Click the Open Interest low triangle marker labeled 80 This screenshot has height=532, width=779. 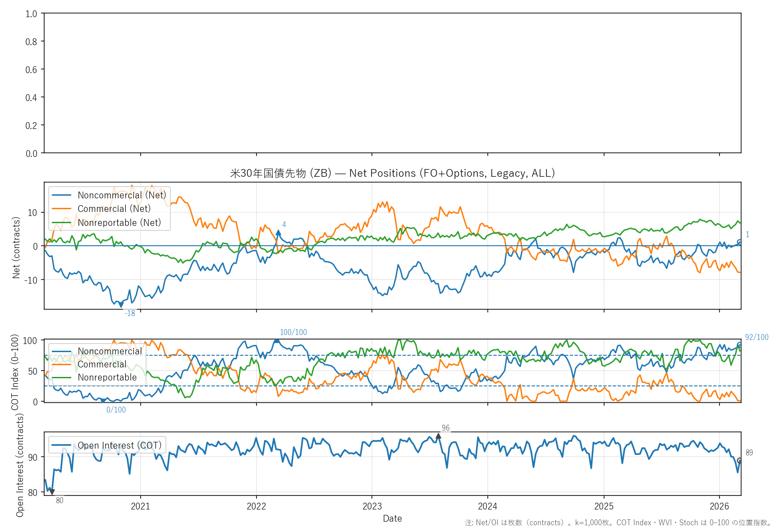tap(52, 492)
